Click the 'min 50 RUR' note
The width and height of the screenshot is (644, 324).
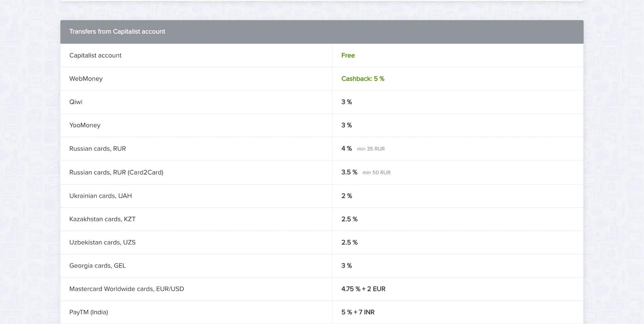point(376,172)
